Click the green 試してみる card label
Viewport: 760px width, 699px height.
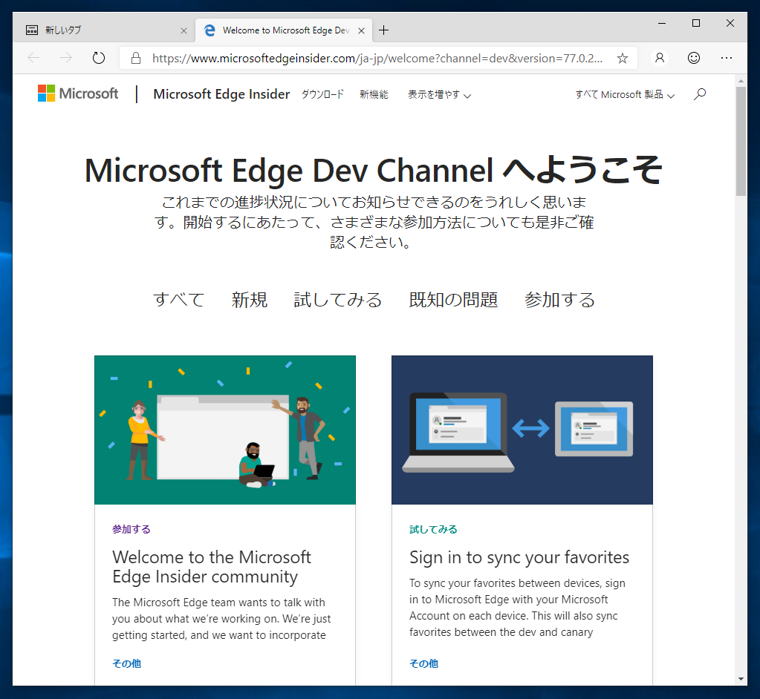click(x=433, y=529)
